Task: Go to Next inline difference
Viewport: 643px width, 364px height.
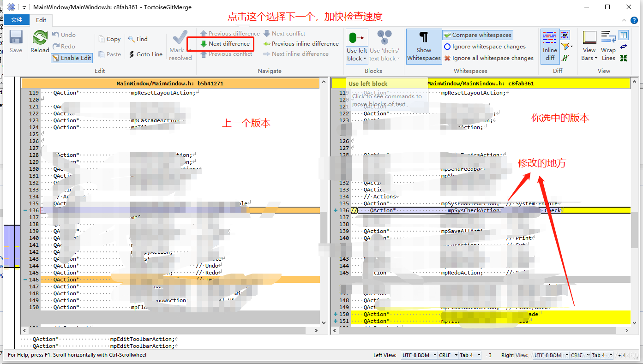Action: pyautogui.click(x=296, y=54)
